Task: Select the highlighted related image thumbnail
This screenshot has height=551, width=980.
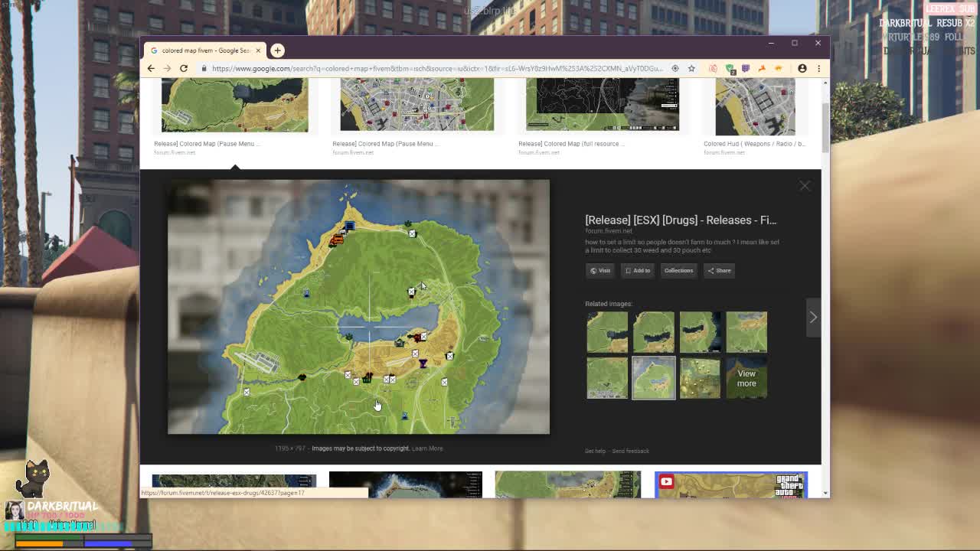Action: point(654,378)
